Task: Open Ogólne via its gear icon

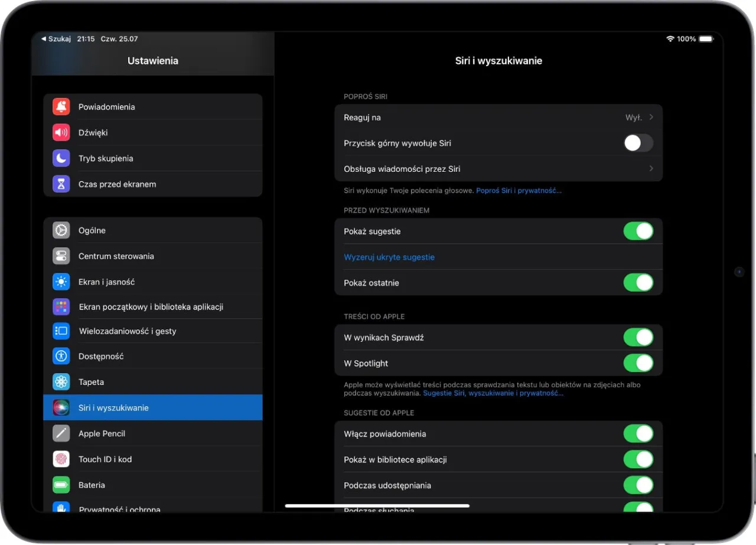Action: (61, 230)
